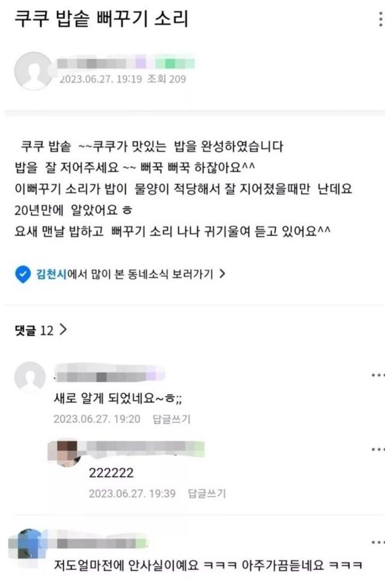Click the 김천시 location link

[x=51, y=274]
